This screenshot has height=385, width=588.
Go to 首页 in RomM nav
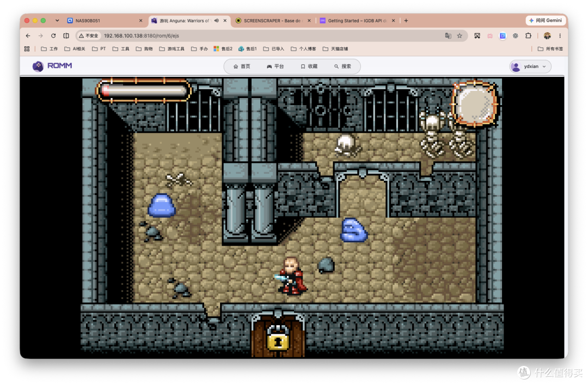pyautogui.click(x=242, y=66)
